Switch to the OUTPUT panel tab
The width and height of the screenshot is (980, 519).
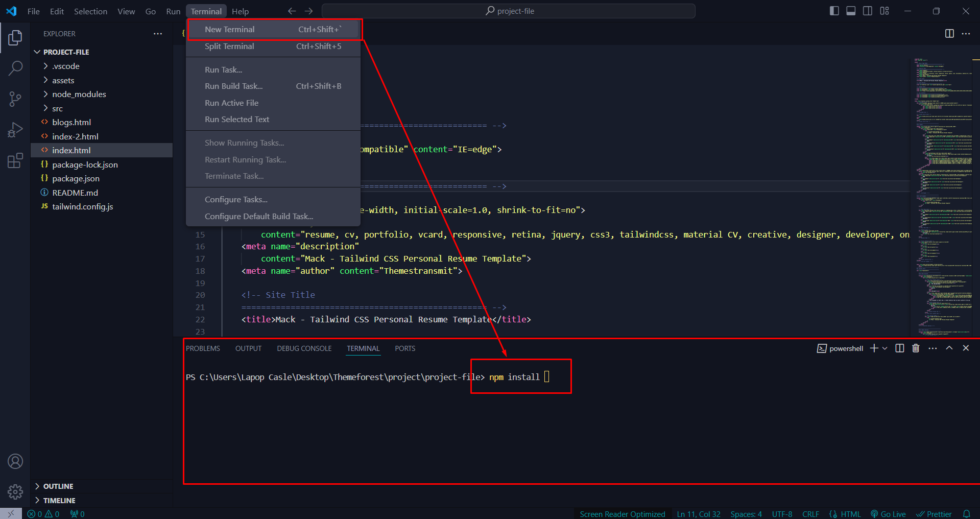coord(248,348)
